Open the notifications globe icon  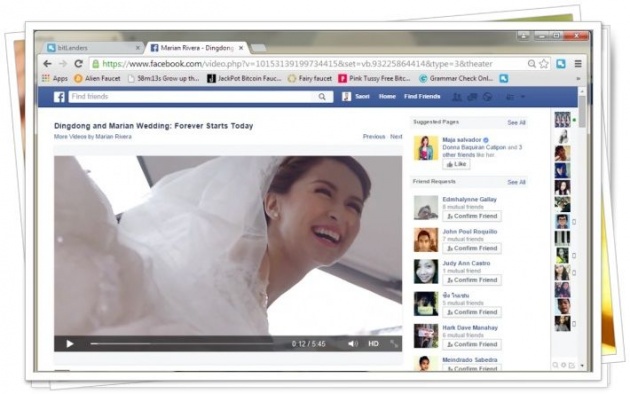[x=487, y=97]
